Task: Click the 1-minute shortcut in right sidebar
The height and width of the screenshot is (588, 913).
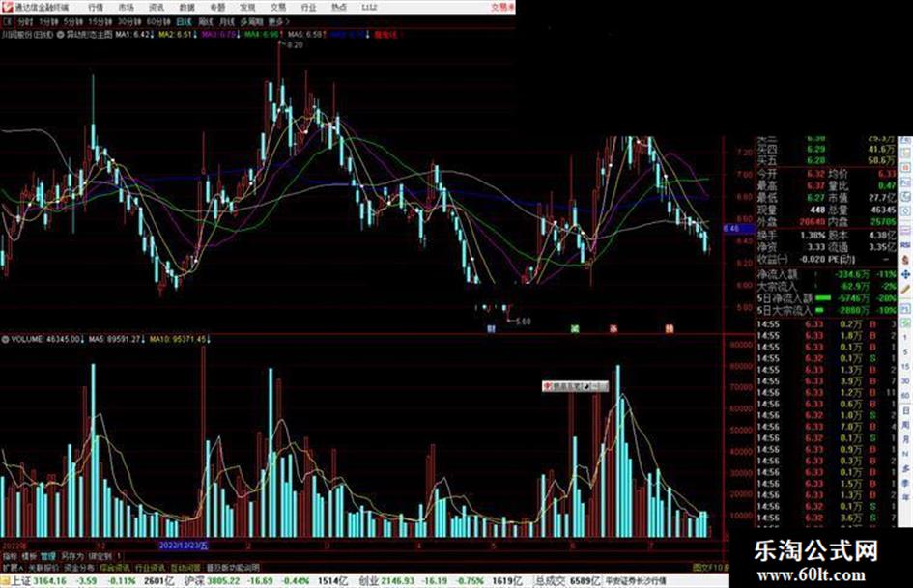Action: tap(905, 338)
